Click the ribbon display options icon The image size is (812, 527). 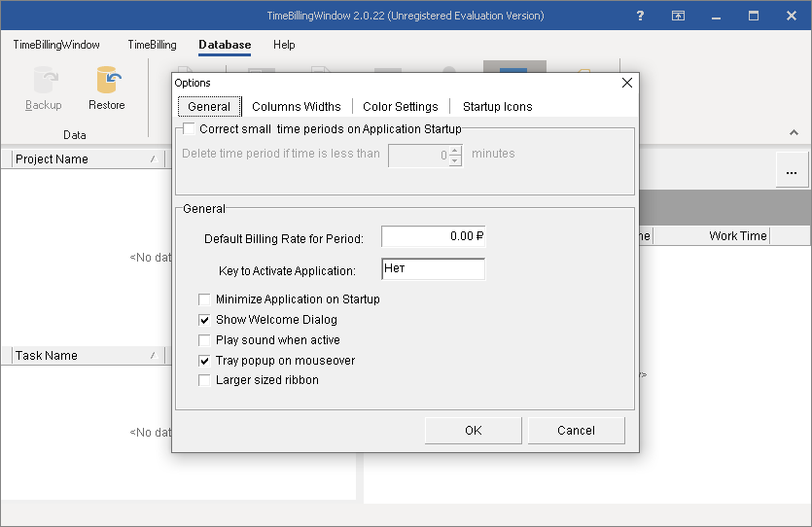[678, 17]
